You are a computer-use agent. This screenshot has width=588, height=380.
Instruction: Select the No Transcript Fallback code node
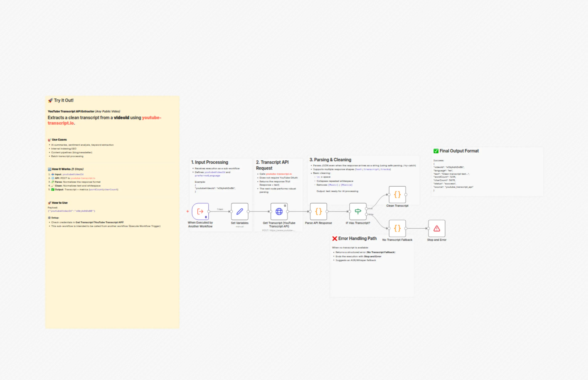coord(397,228)
